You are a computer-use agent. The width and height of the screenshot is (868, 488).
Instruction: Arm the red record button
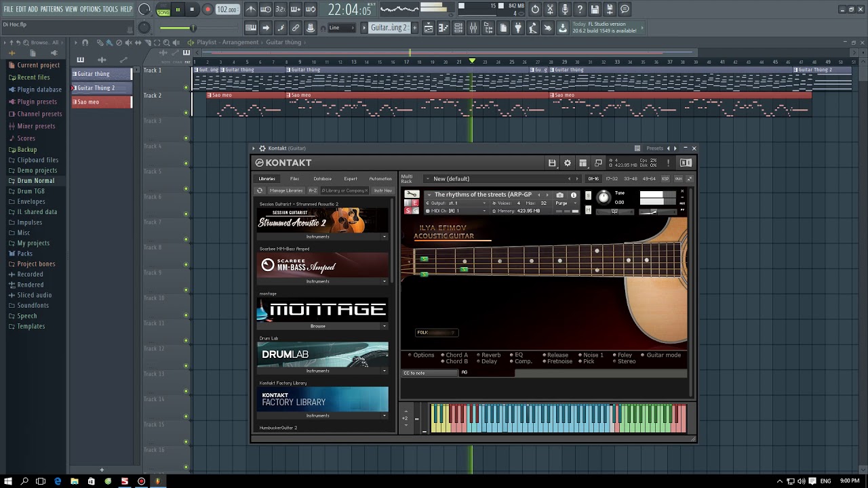click(x=208, y=9)
